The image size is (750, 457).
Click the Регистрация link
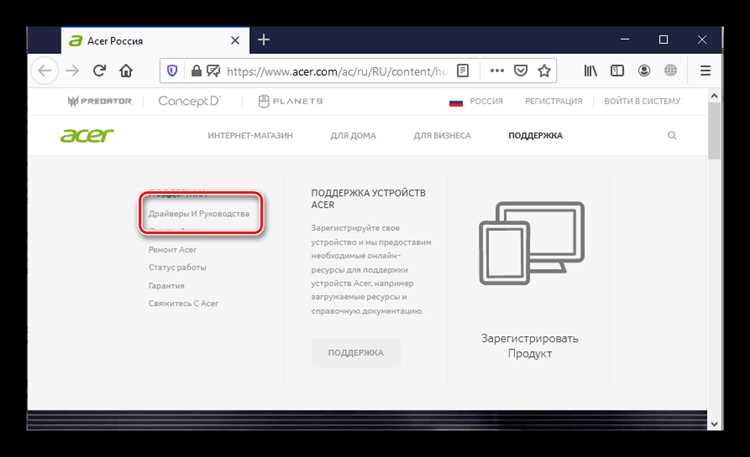(553, 101)
